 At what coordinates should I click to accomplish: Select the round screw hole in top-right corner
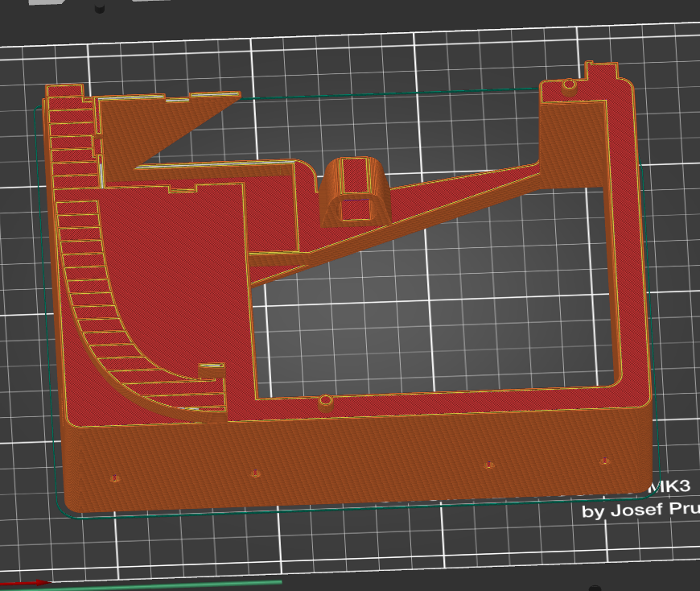[569, 84]
